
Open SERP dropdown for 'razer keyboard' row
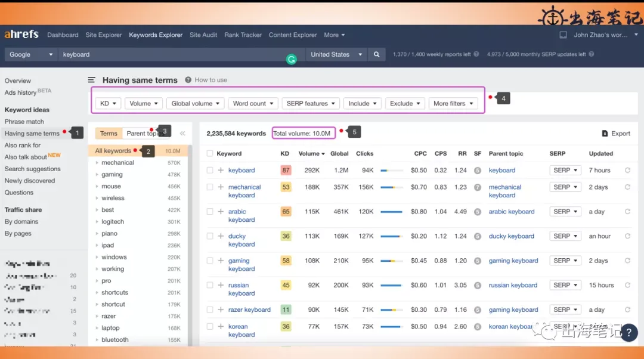(x=565, y=310)
